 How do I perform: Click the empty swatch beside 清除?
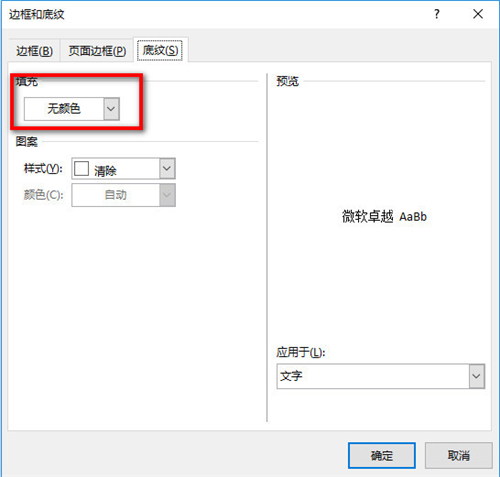(81, 168)
